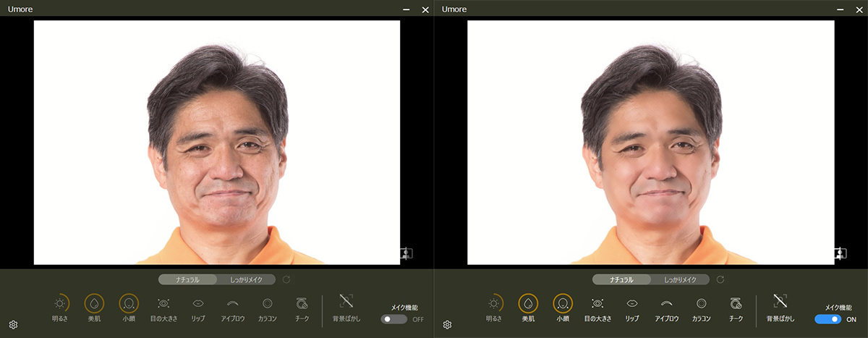Select the ナチュラル tab in left window
The image size is (868, 338).
click(187, 279)
